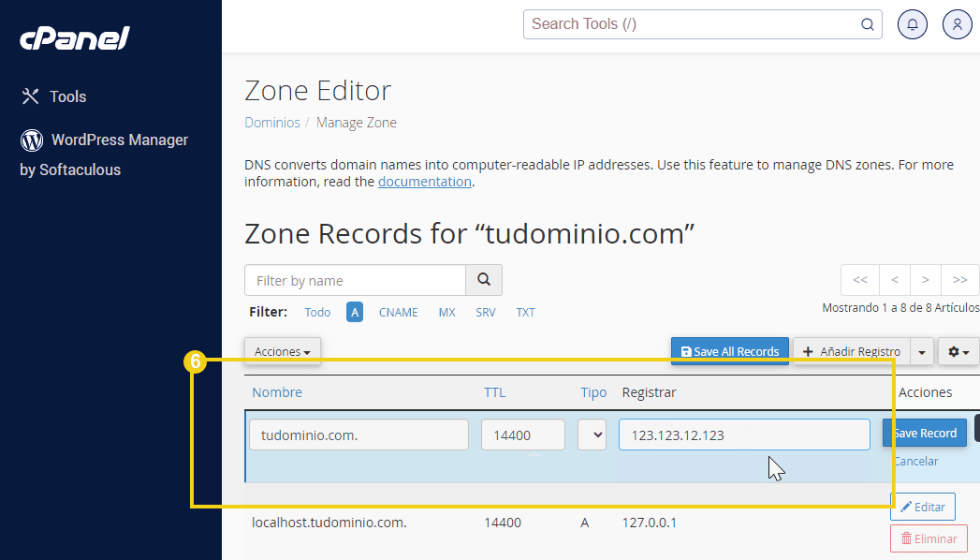
Task: Click Cancelar link
Action: point(915,462)
